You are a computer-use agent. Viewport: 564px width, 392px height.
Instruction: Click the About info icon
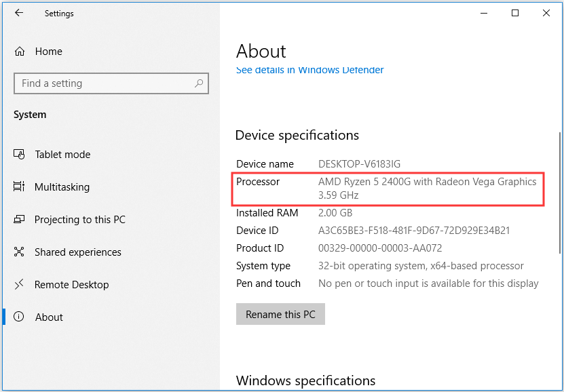20,317
